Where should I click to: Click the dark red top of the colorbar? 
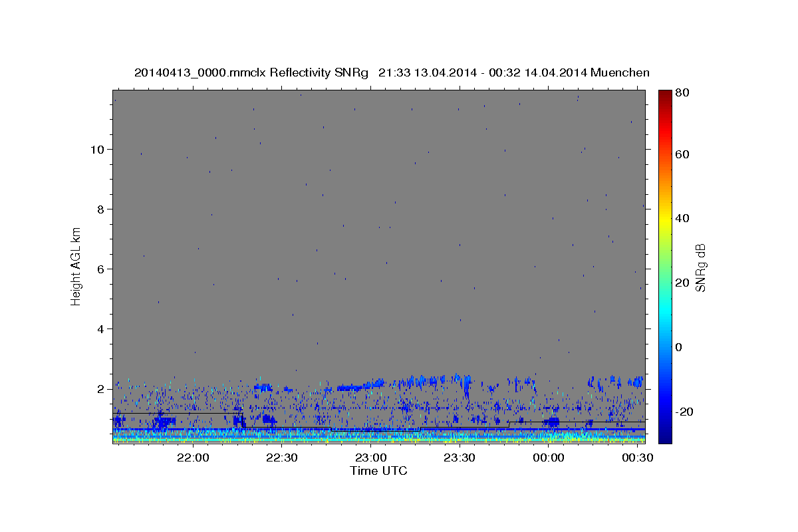(x=665, y=94)
